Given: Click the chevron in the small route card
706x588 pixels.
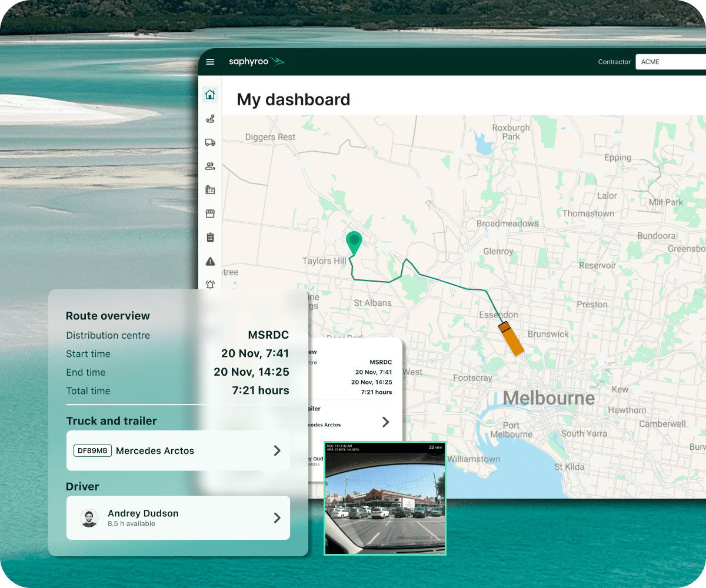Looking at the screenshot, I should click(386, 422).
